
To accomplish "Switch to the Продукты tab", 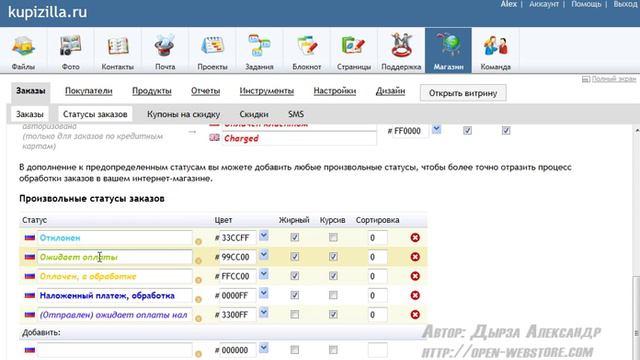I will coord(152,91).
